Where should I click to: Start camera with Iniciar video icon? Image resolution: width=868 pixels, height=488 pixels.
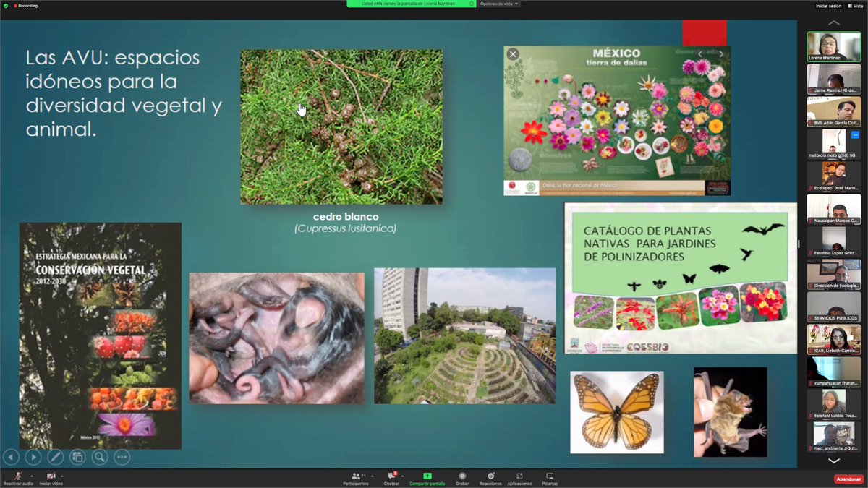tap(51, 476)
